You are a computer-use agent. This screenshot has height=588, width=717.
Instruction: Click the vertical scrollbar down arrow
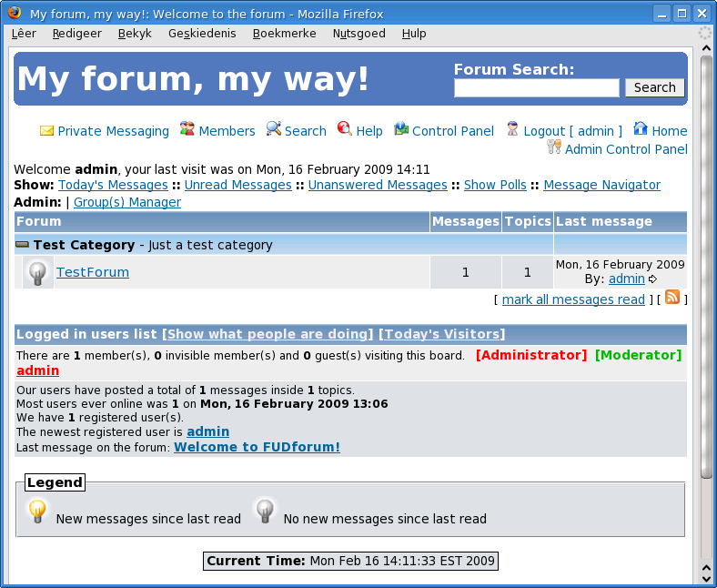click(706, 576)
